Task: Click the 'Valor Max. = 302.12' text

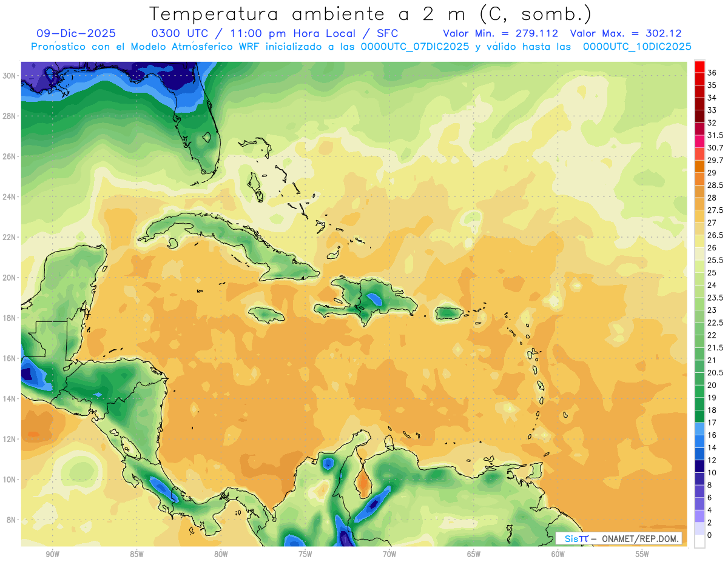Action: (x=627, y=33)
